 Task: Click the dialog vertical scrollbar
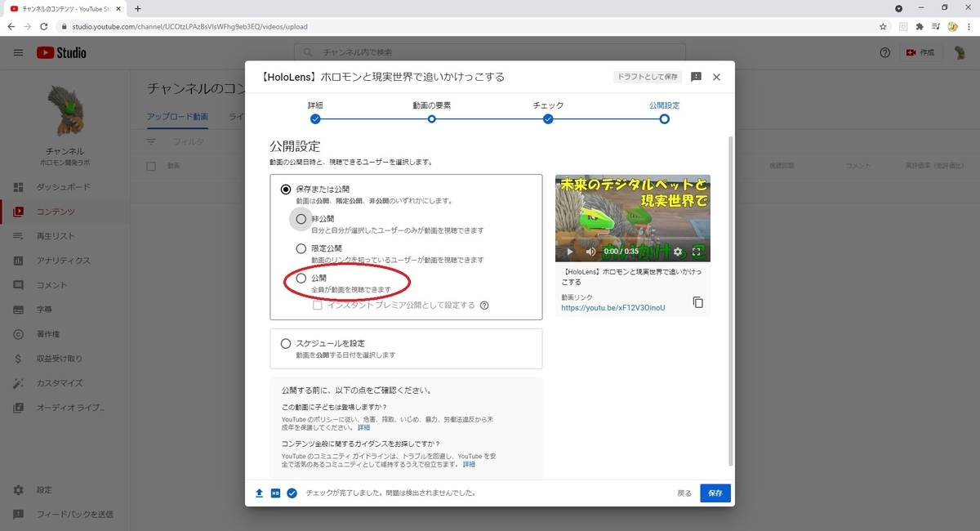click(x=730, y=302)
